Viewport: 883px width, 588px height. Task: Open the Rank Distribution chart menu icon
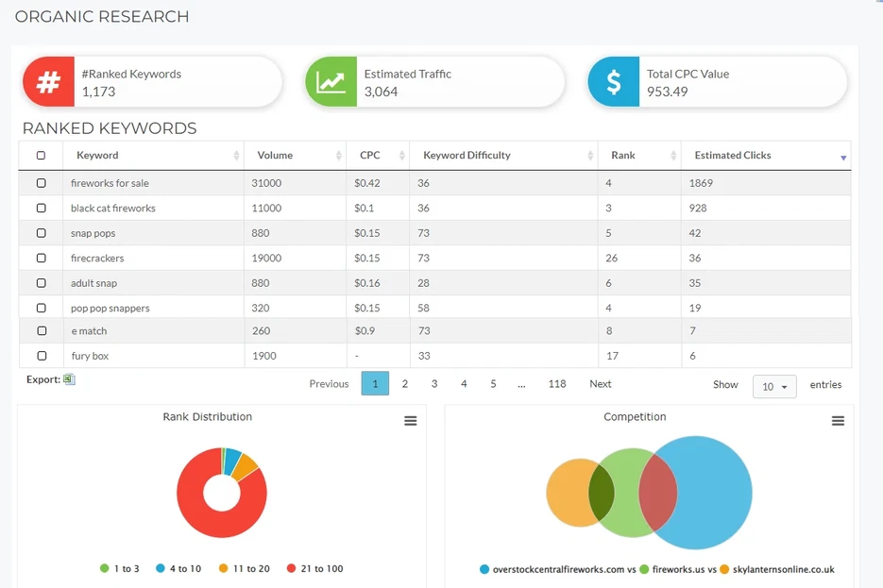411,421
